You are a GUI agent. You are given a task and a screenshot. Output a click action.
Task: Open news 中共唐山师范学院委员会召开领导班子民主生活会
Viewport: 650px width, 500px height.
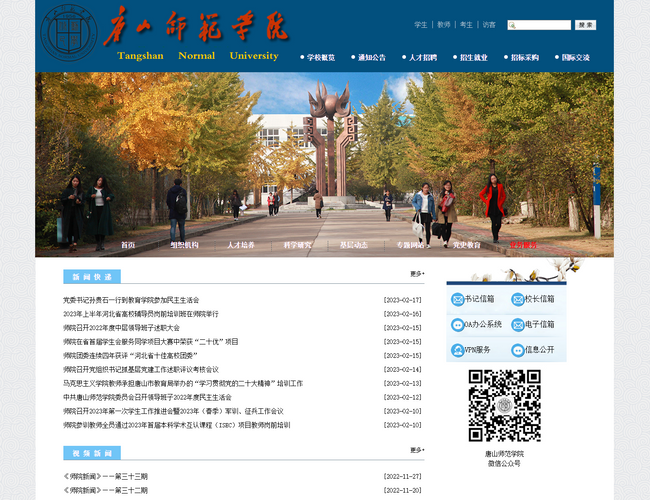147,398
